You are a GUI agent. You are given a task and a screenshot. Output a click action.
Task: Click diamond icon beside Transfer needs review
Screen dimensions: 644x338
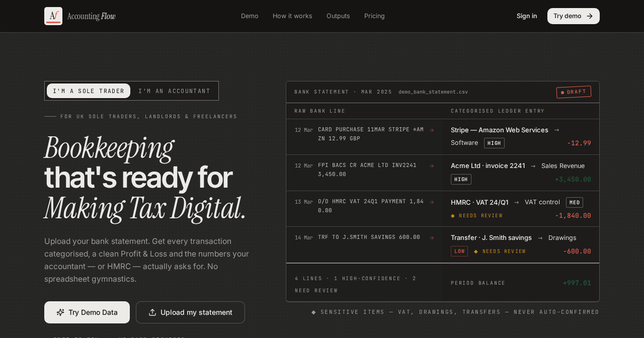[x=475, y=251]
